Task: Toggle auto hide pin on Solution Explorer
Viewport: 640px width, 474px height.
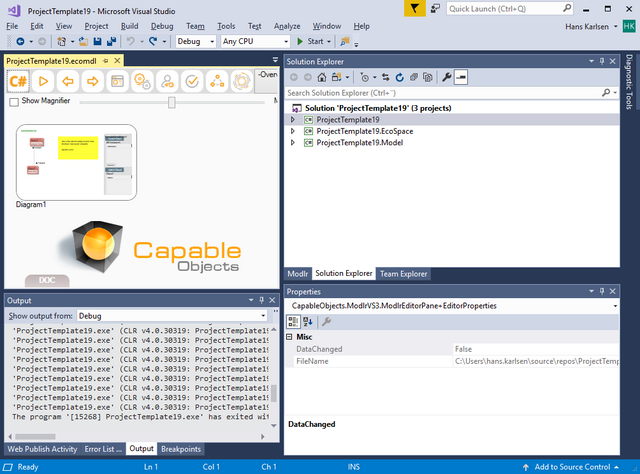Action: (602, 61)
